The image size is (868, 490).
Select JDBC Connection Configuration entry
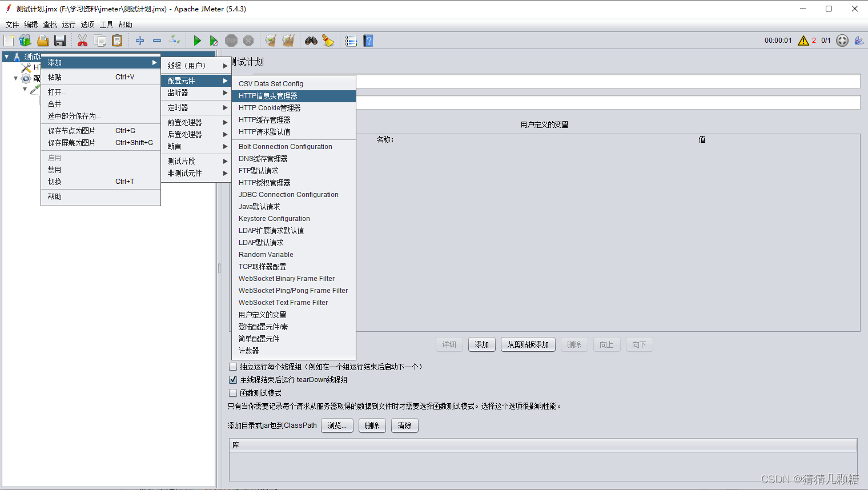coord(294,195)
